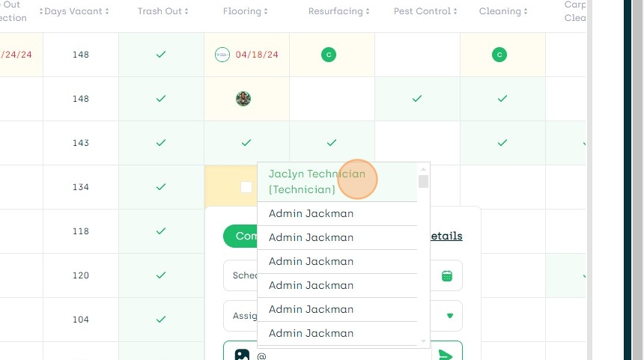Click Pest Control checkmark in second 148 row
This screenshot has height=360, width=644.
click(417, 99)
